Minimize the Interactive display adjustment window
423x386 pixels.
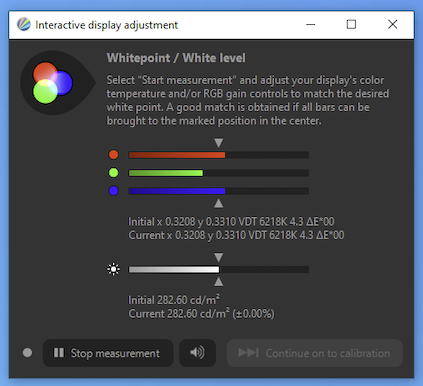click(311, 24)
